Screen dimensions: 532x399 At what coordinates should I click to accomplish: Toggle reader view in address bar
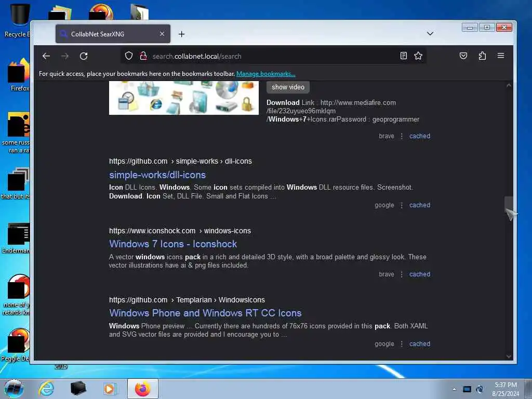(403, 56)
